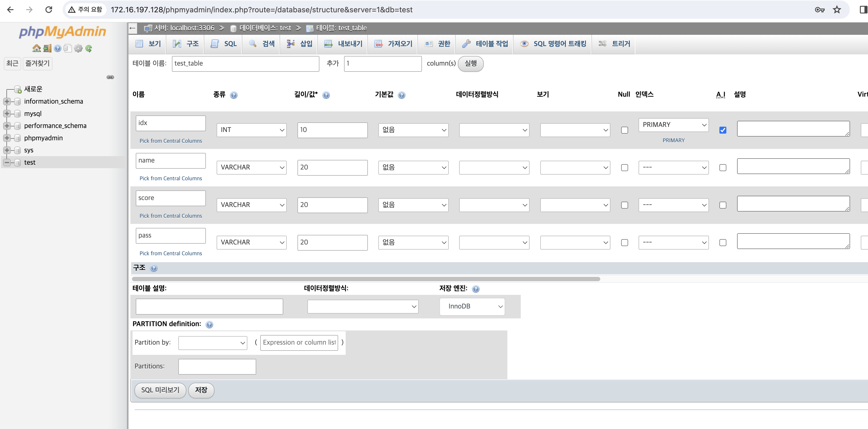
Task: Bookmark this page with the star icon
Action: click(x=837, y=9)
